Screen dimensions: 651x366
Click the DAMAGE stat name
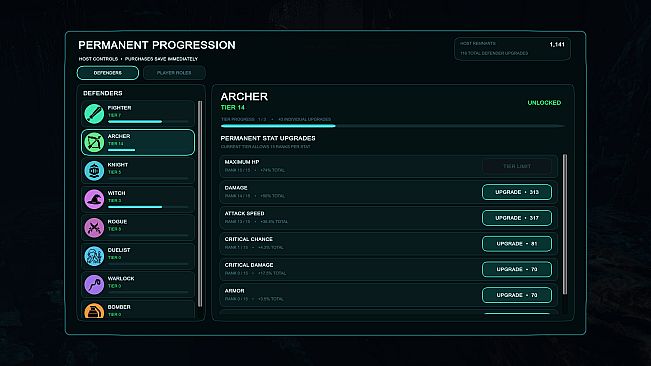pos(236,188)
